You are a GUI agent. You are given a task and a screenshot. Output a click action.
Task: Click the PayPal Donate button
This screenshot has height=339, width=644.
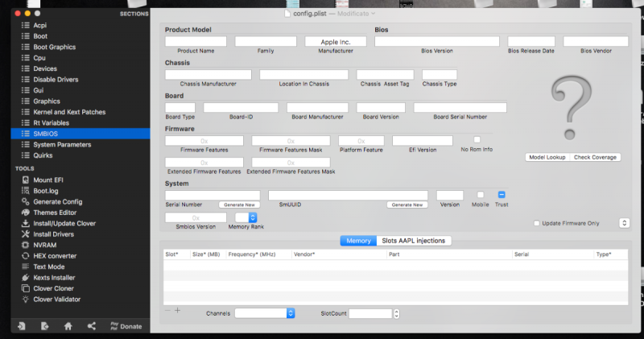126,326
